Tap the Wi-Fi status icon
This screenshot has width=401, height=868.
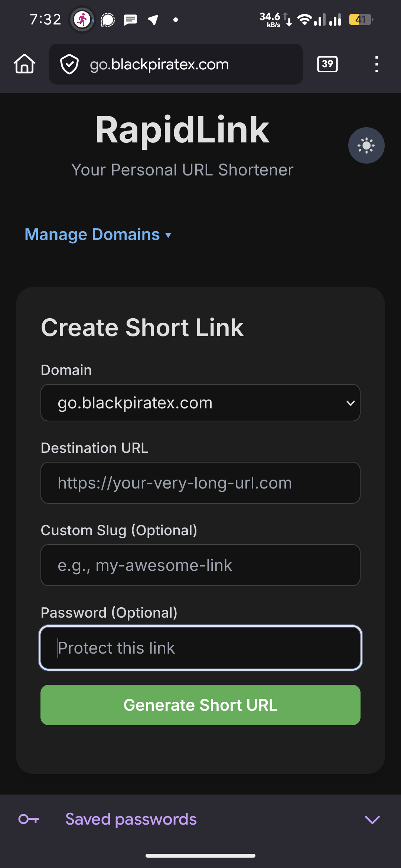304,19
